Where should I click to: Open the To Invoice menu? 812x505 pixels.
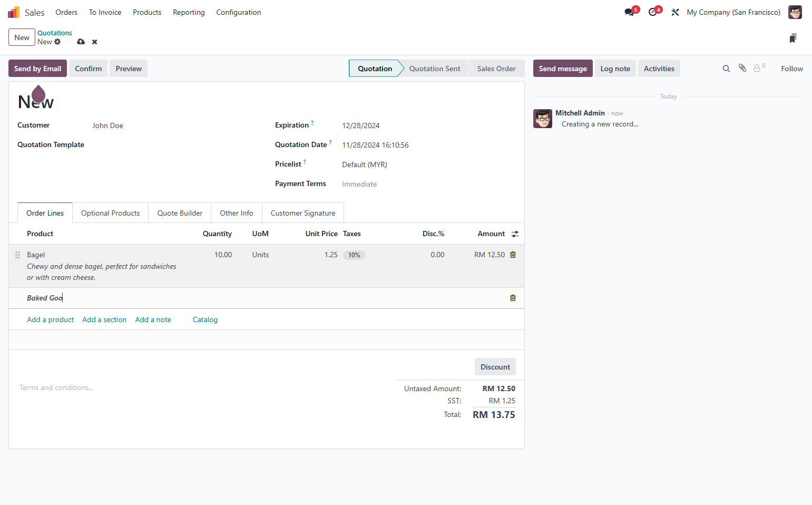(x=105, y=12)
